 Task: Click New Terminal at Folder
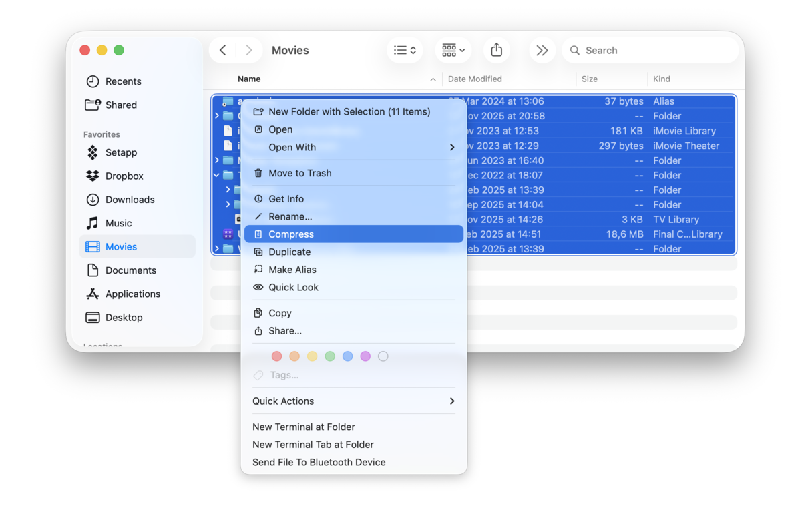point(304,427)
